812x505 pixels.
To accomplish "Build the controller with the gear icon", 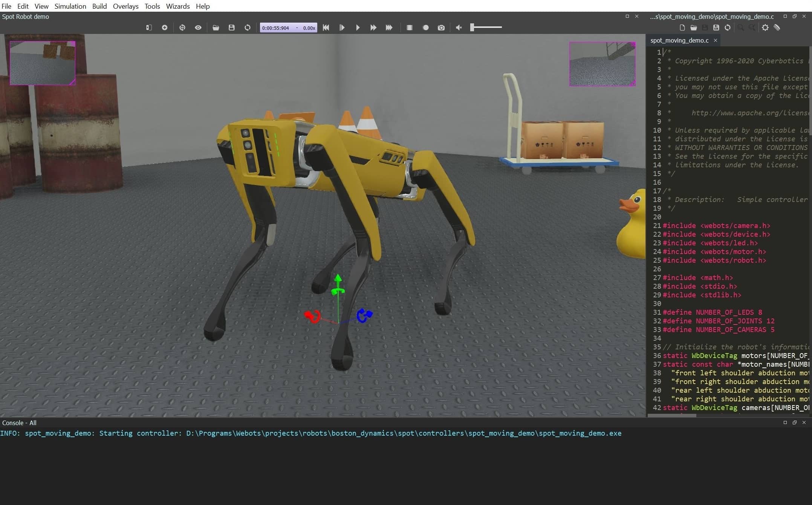I will (765, 28).
